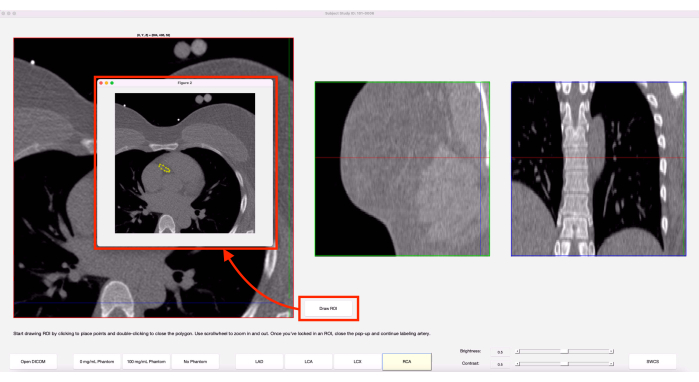This screenshot has height=382, width=699.
Task: Close the main application window
Action: (3, 13)
